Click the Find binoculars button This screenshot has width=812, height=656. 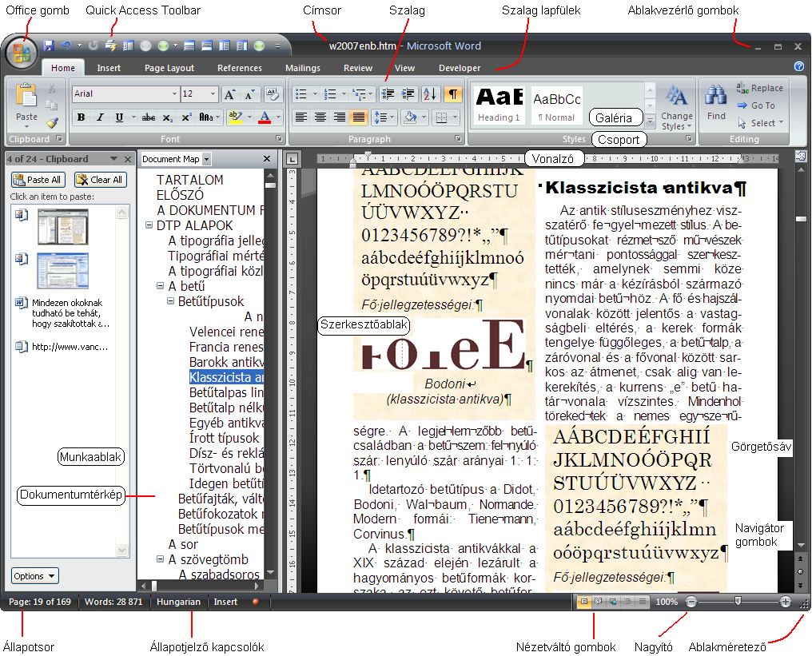[715, 102]
